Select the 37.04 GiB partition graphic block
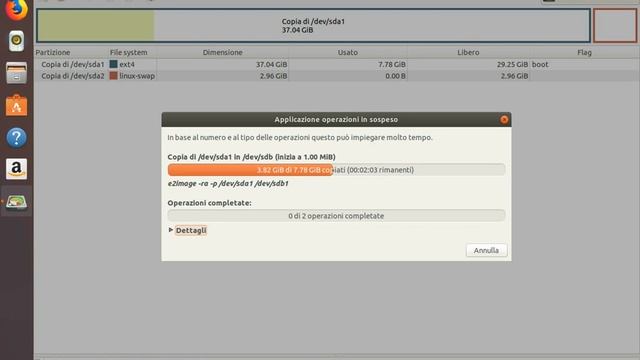The width and height of the screenshot is (640, 360). (313, 26)
